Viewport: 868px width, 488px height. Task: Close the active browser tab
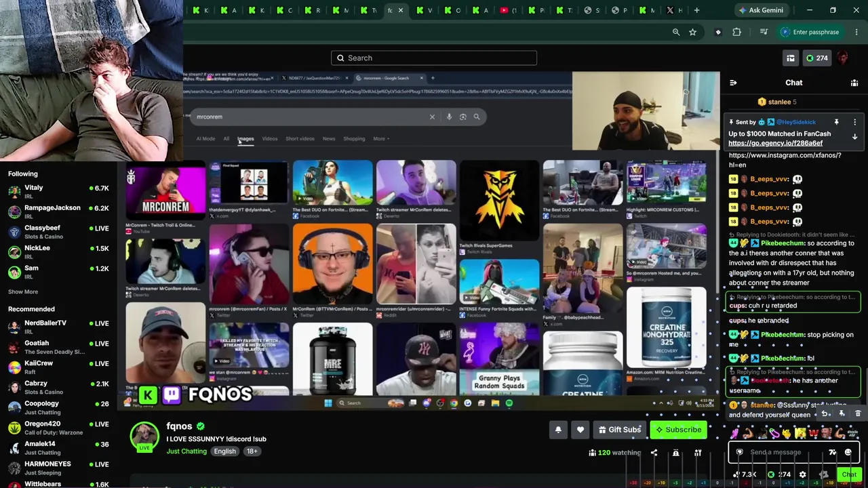(x=401, y=10)
